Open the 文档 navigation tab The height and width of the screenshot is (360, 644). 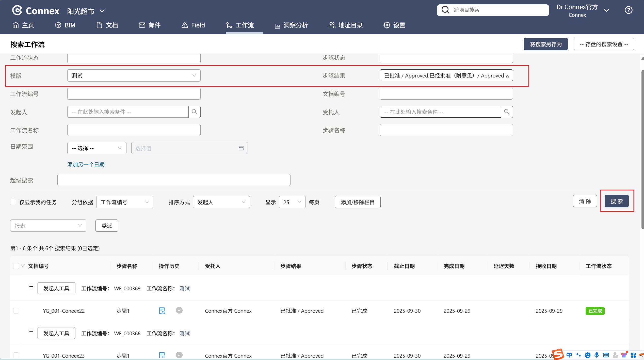(x=107, y=25)
